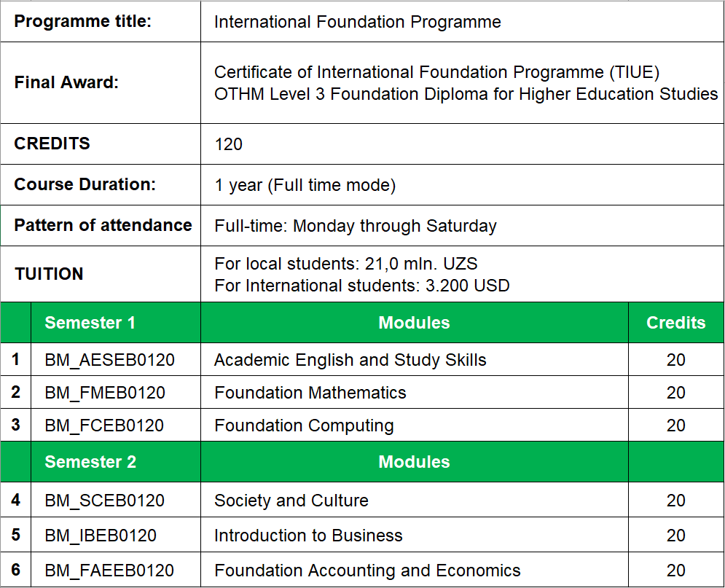Click Foundation Mathematics module name
725x588 pixels.
(x=310, y=393)
